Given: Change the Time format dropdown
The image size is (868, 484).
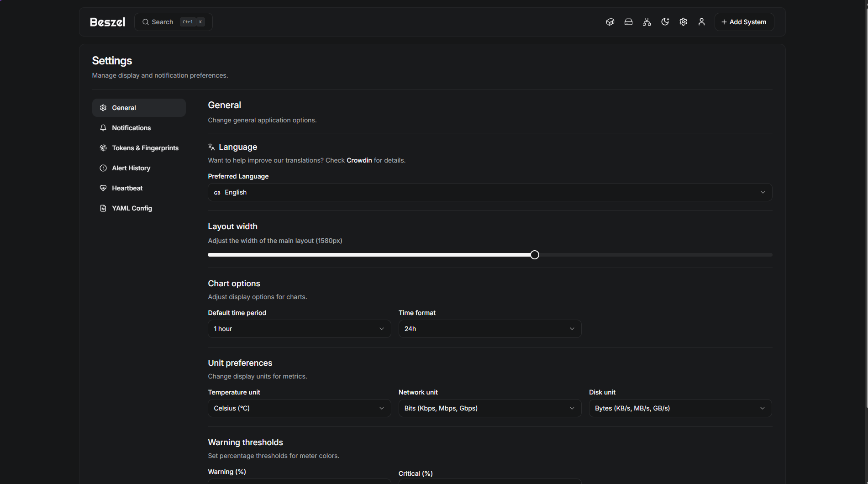Looking at the screenshot, I should pos(490,329).
